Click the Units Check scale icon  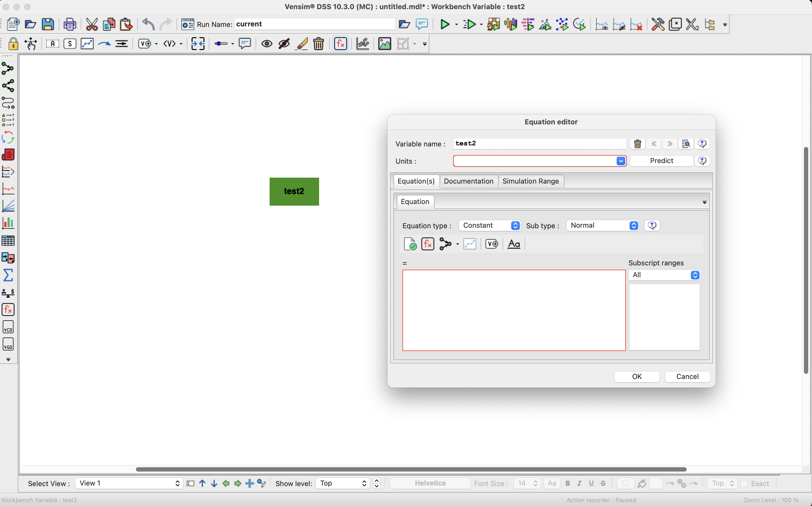[8, 293]
